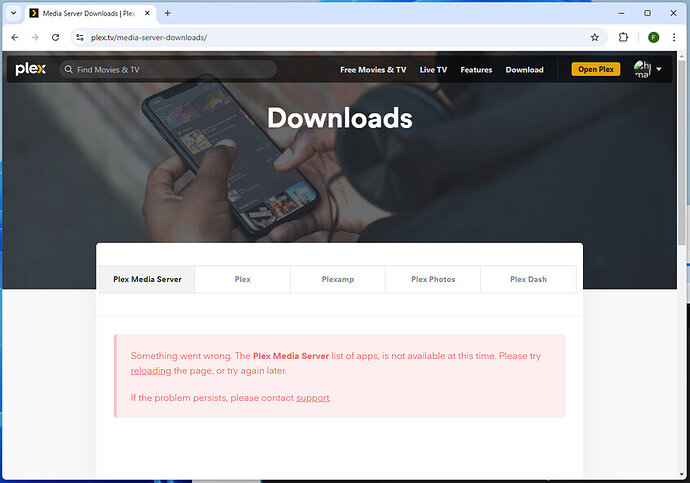This screenshot has height=483, width=690.
Task: Open the Chrome profile avatar
Action: [653, 37]
